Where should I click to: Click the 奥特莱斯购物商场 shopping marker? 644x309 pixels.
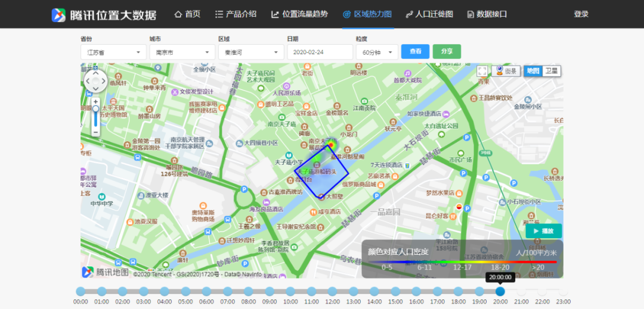coord(203,205)
